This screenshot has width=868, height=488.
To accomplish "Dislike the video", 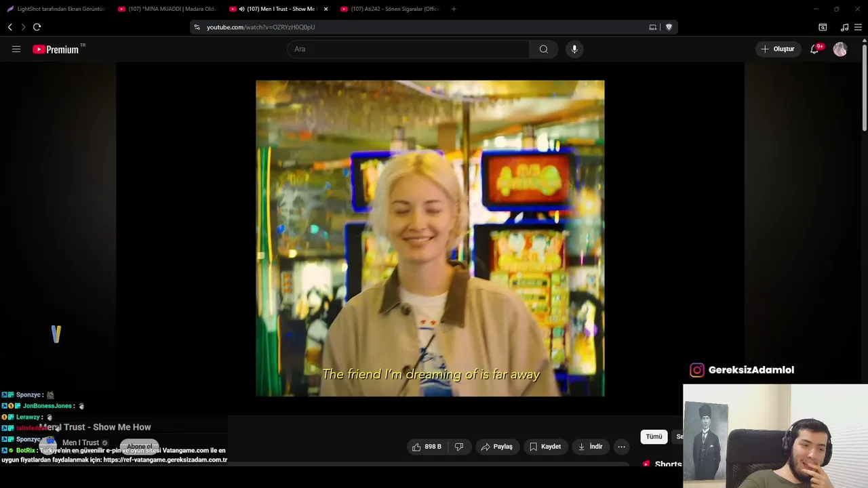I will (x=459, y=447).
